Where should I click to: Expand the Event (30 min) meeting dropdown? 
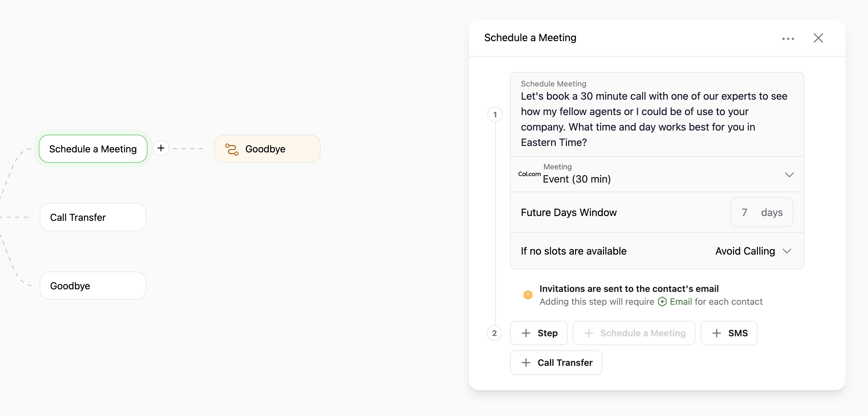click(789, 175)
